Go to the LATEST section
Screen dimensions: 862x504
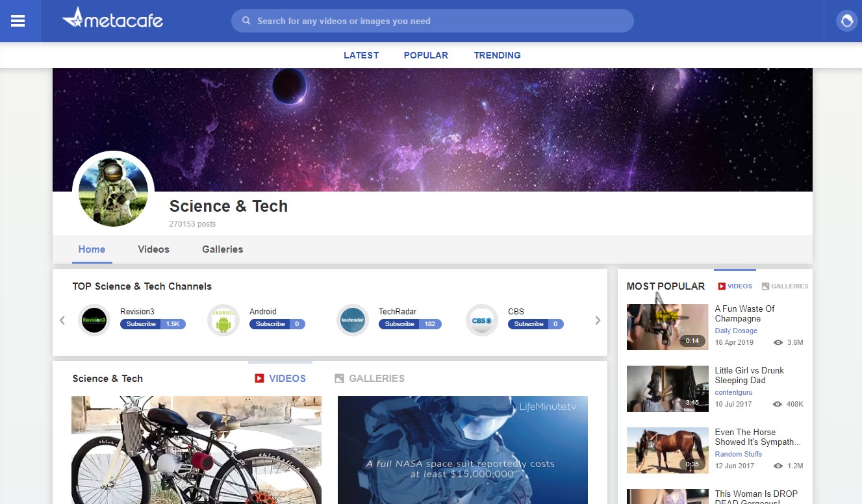click(x=361, y=55)
